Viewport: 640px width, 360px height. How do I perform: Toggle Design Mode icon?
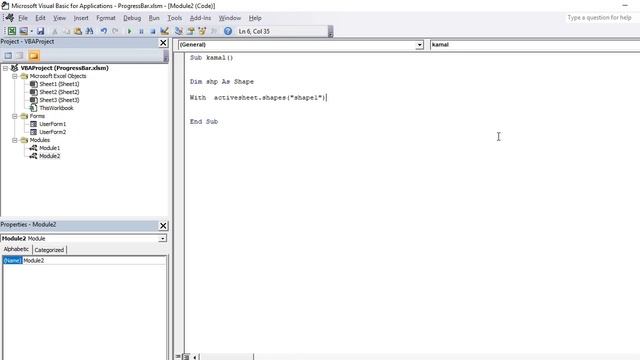tap(164, 31)
